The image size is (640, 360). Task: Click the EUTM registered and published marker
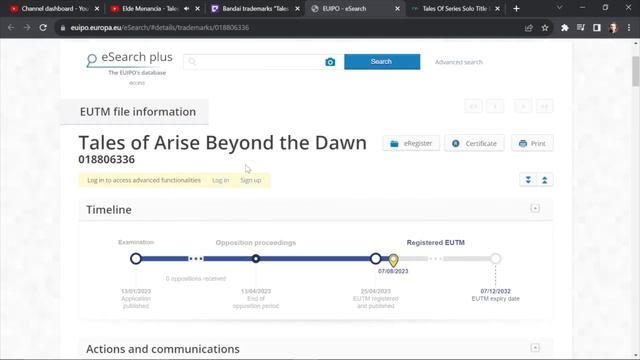[376, 258]
